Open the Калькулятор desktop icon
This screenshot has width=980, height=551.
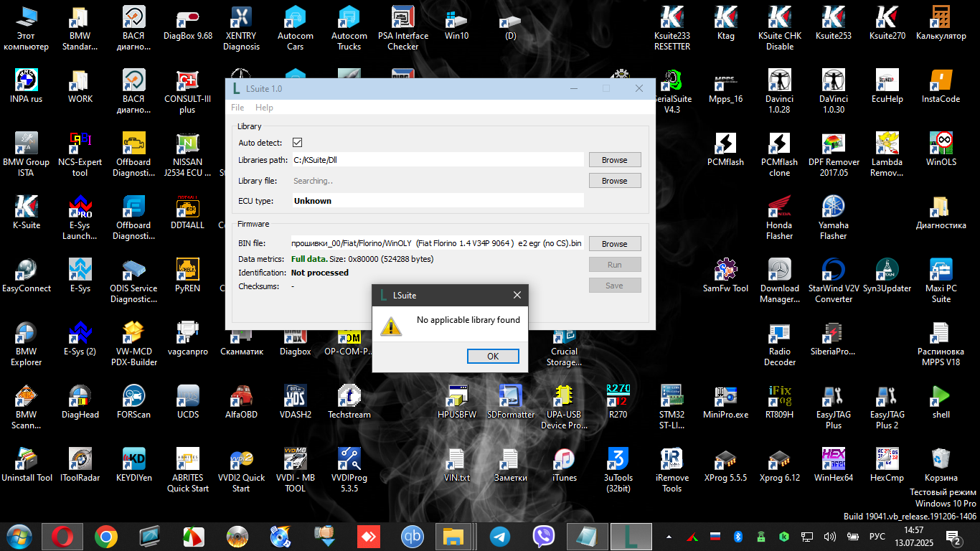click(941, 24)
